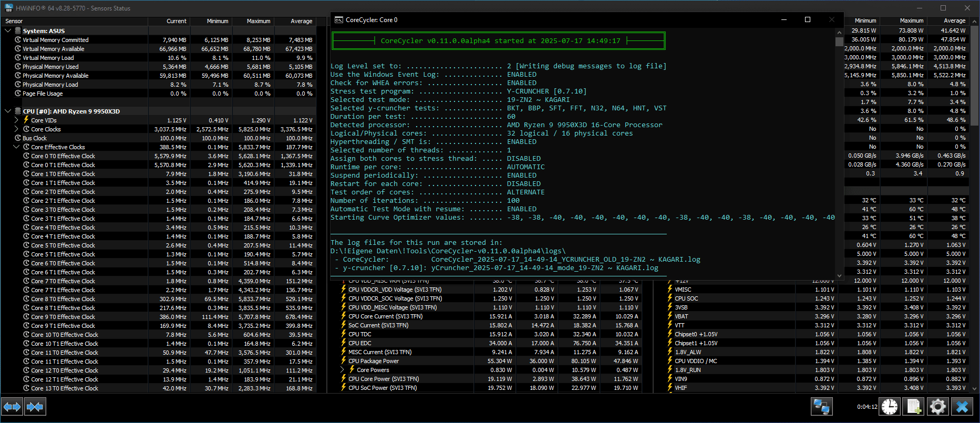Image resolution: width=980 pixels, height=423 pixels.
Task: Click the icon beside Page File Usage
Action: pyautogui.click(x=18, y=93)
